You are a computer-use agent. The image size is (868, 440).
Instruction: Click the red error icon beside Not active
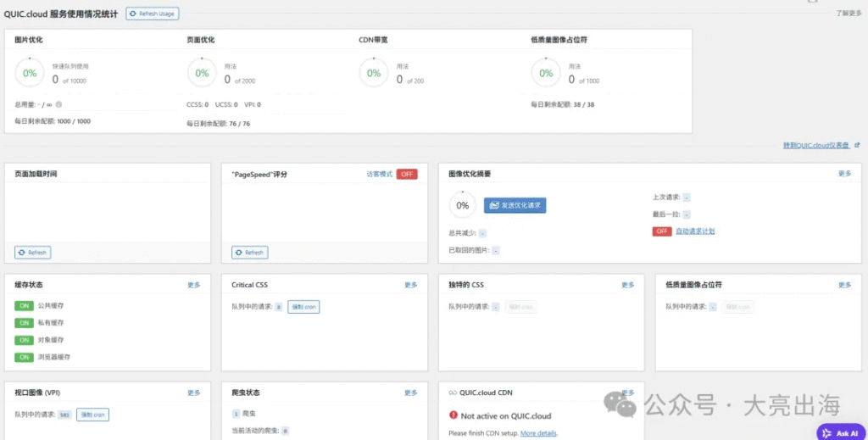tap(453, 415)
